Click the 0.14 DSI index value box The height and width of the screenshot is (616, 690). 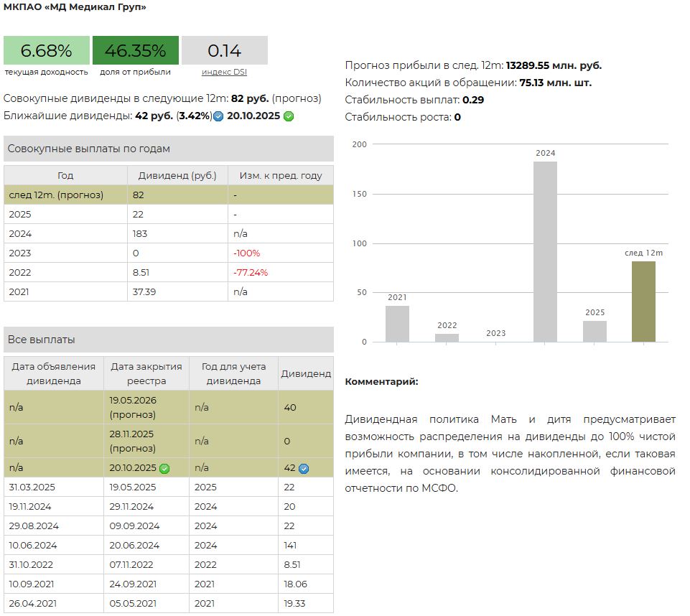224,51
